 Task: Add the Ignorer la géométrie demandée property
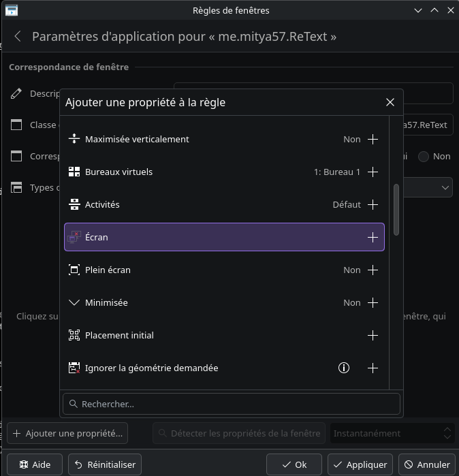[x=373, y=368]
